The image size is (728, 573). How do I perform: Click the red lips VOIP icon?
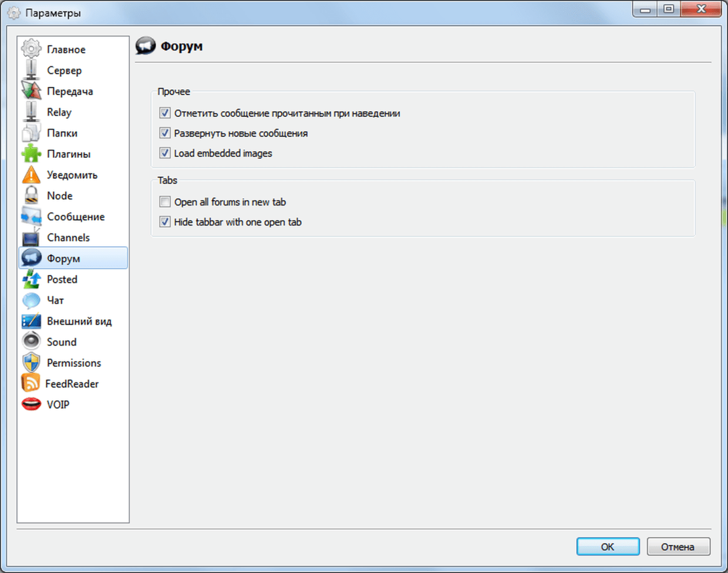click(x=31, y=405)
